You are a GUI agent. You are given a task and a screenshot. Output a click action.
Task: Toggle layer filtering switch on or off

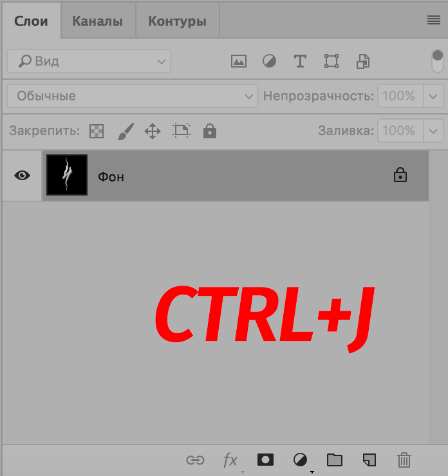(x=437, y=61)
